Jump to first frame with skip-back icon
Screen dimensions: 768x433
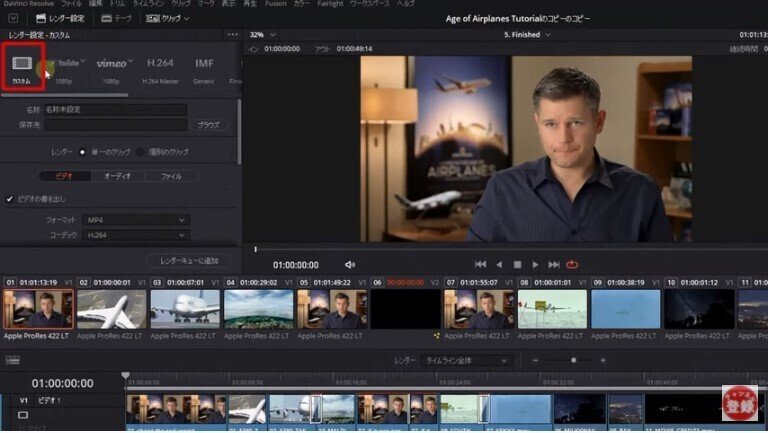point(481,265)
